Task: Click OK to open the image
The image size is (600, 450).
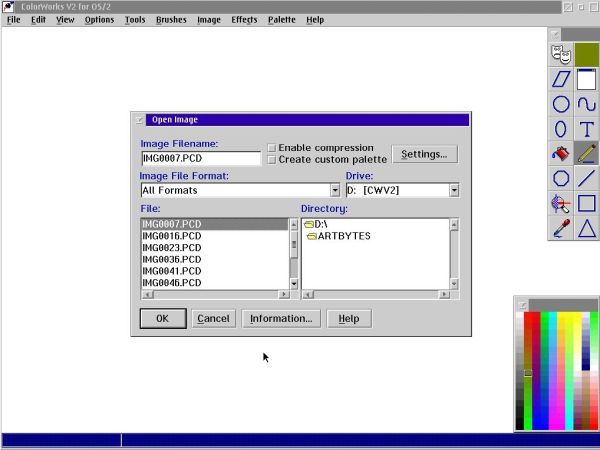Action: click(x=163, y=318)
